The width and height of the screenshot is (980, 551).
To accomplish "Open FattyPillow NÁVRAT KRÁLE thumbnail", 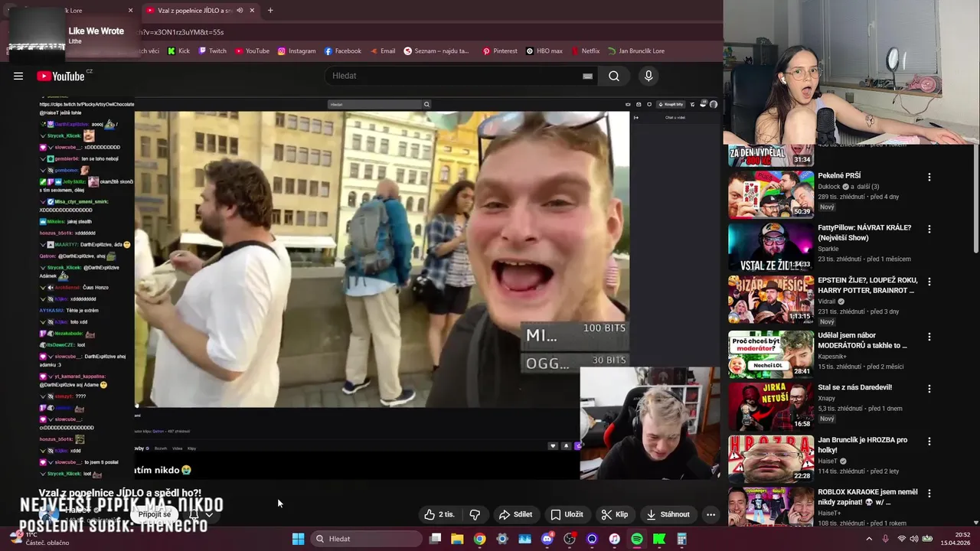I will 771,247.
